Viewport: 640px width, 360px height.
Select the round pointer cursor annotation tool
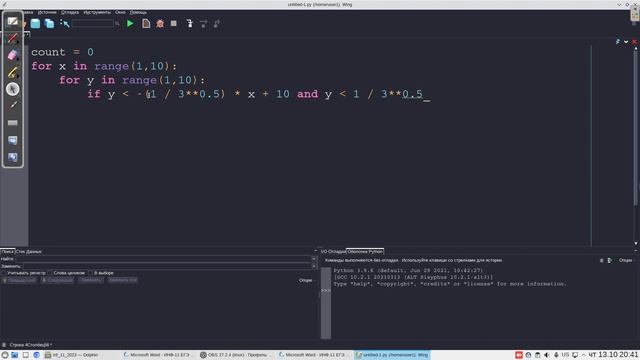(13, 89)
